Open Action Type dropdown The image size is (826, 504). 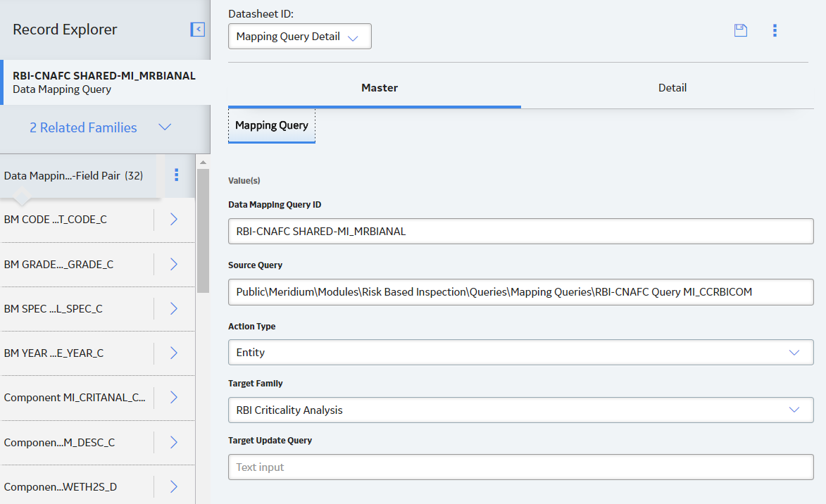[520, 353]
